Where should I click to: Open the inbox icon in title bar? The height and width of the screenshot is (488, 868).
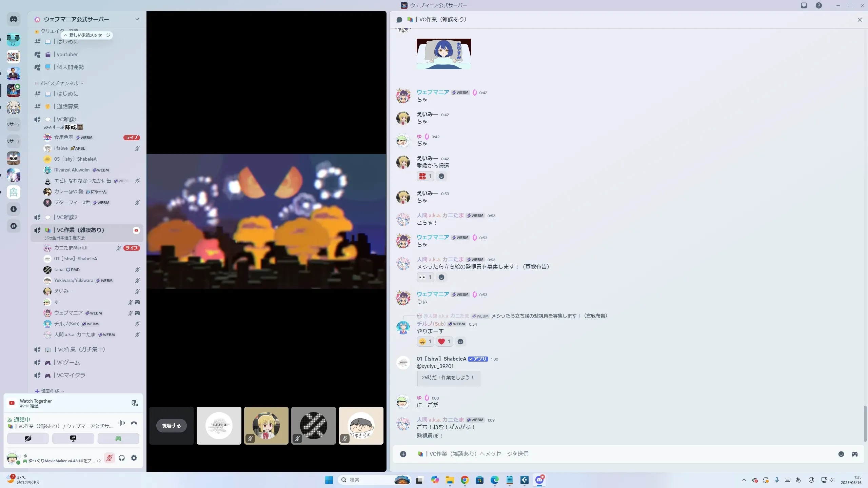[x=804, y=5]
